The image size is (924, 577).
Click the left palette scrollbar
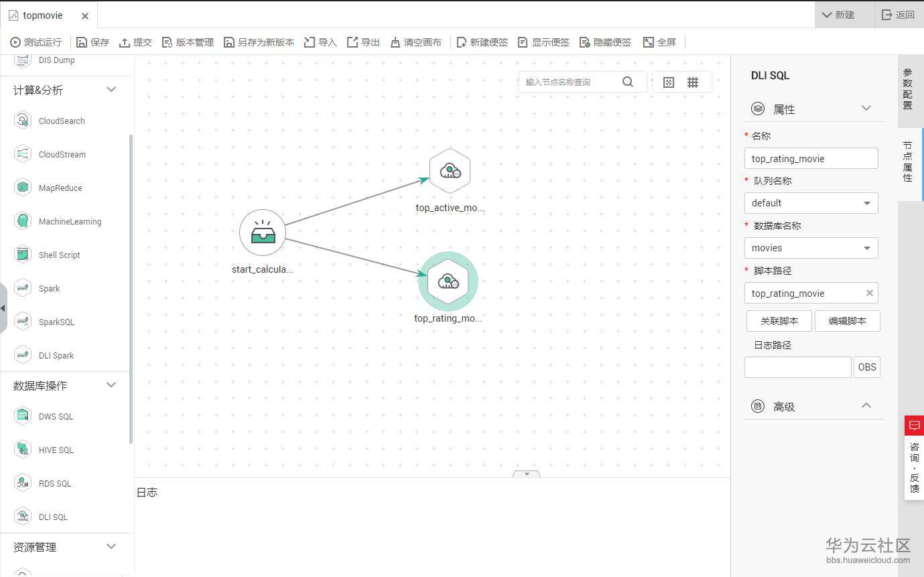click(x=131, y=288)
